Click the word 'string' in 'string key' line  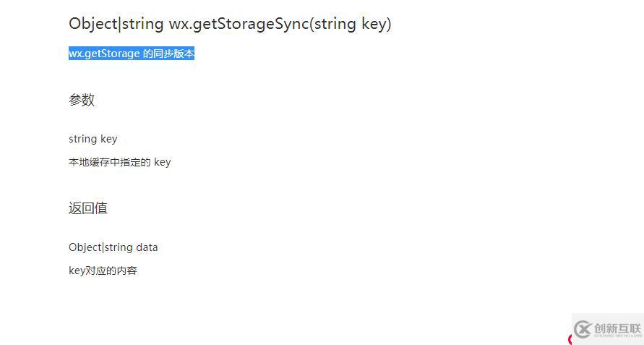click(83, 139)
